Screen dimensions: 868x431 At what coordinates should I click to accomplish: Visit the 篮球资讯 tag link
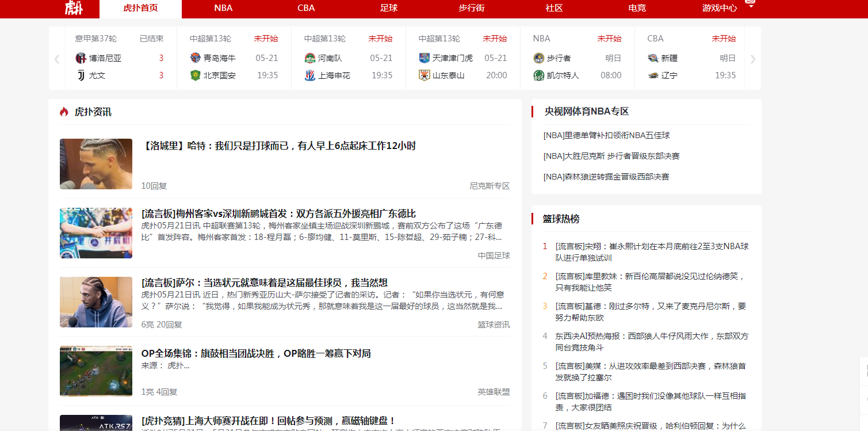tap(494, 325)
